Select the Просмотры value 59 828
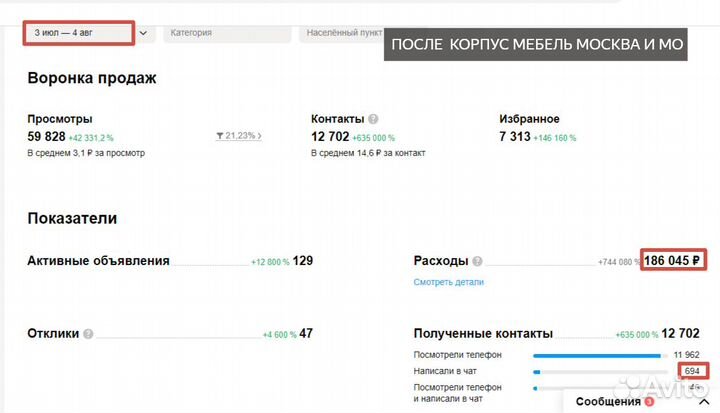This screenshot has height=413, width=720. [46, 136]
